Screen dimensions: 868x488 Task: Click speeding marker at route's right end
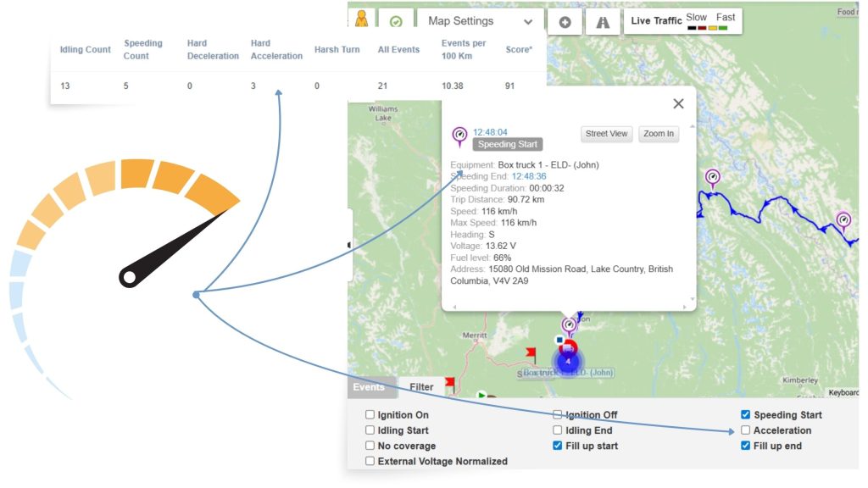click(843, 221)
